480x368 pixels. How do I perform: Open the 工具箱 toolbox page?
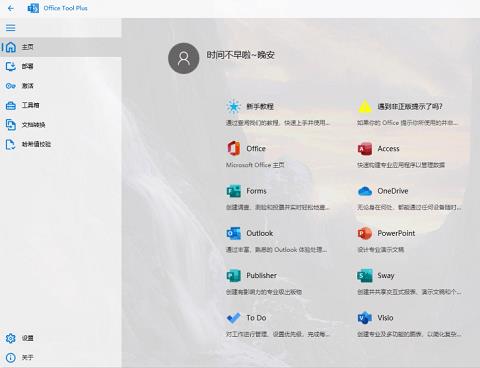click(61, 105)
